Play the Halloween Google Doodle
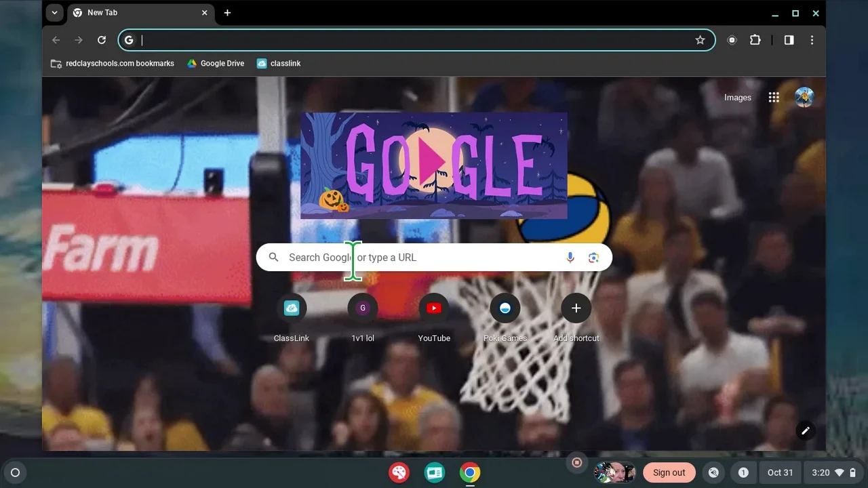The image size is (868, 488). pyautogui.click(x=433, y=163)
